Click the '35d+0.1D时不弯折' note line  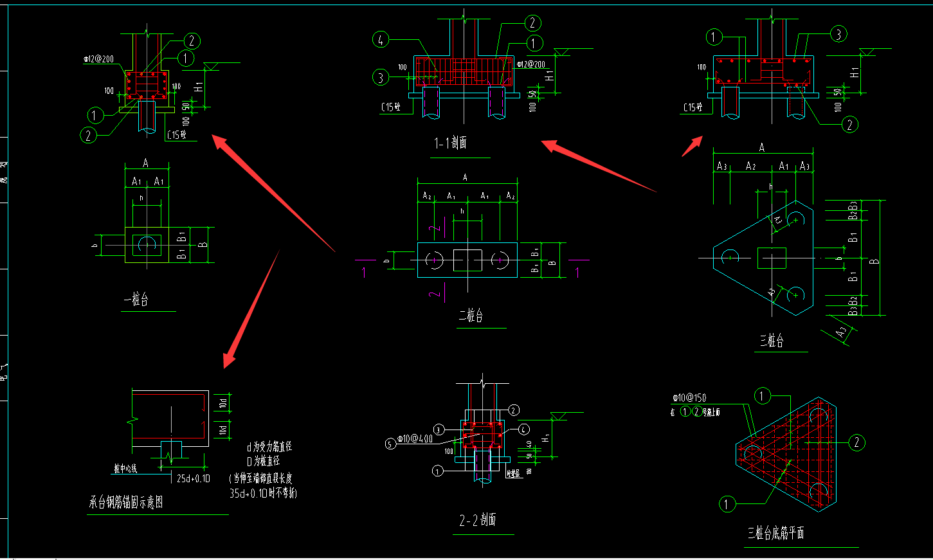click(264, 493)
